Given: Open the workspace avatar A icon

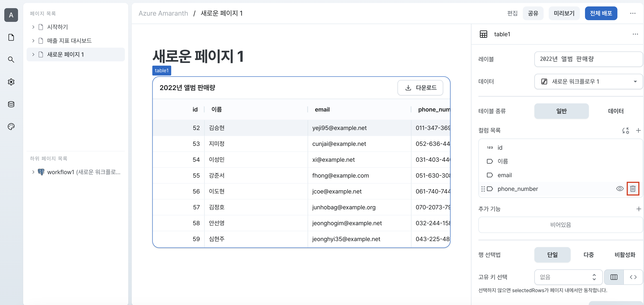Looking at the screenshot, I should [x=11, y=15].
